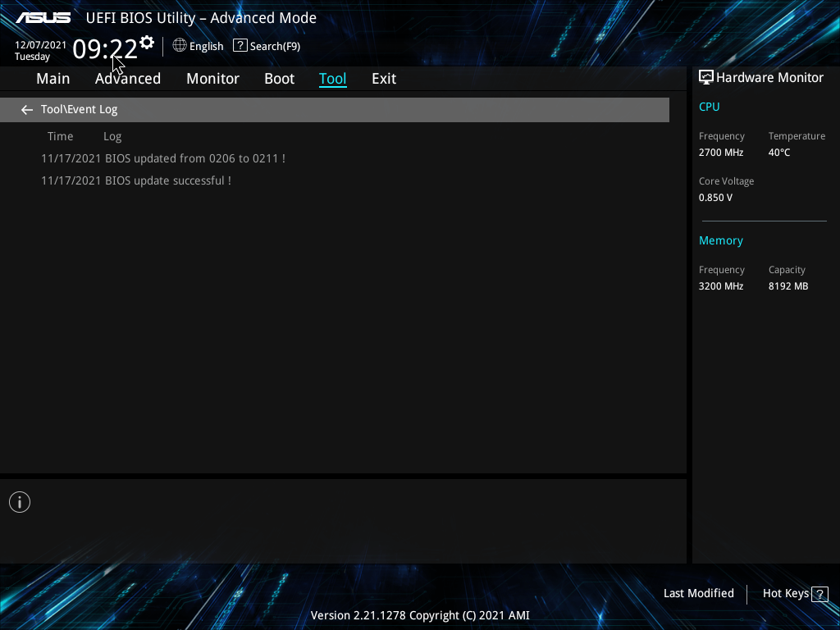Image resolution: width=840 pixels, height=630 pixels.
Task: Click the UEFI BIOS Utility title
Action: pyautogui.click(x=201, y=18)
